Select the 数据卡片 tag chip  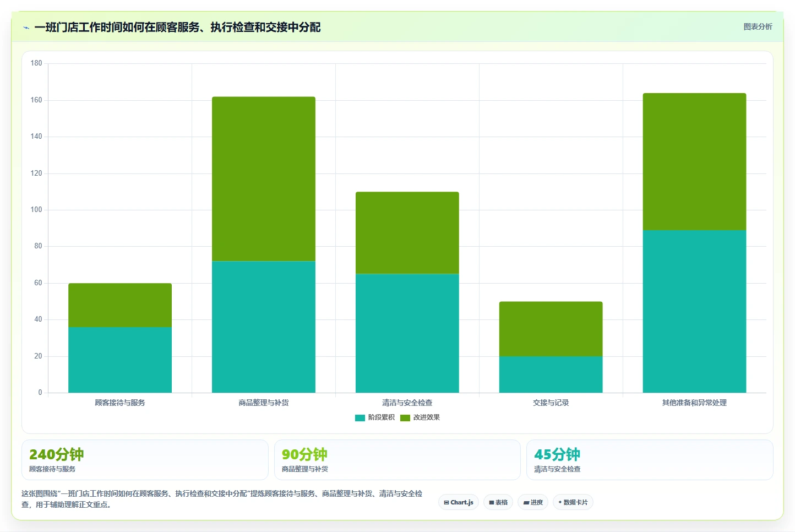click(x=573, y=502)
